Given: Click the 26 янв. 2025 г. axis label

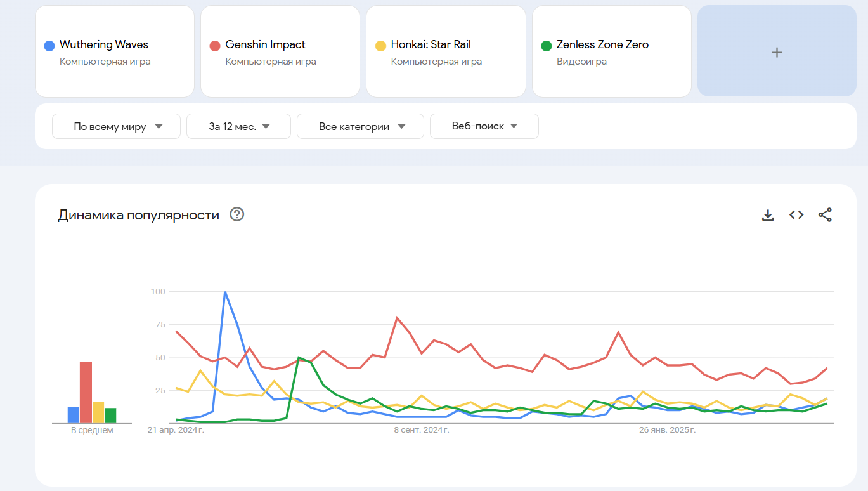Looking at the screenshot, I should (667, 431).
